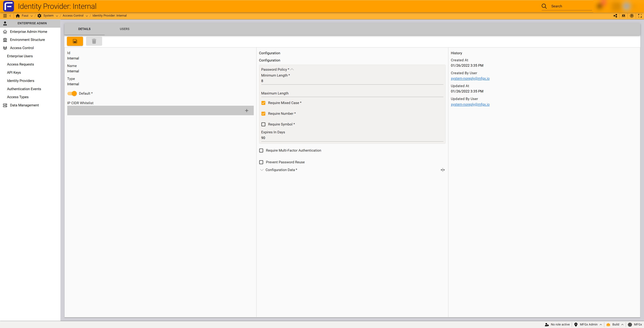Click Enterprise Admin Home label

(x=29, y=32)
